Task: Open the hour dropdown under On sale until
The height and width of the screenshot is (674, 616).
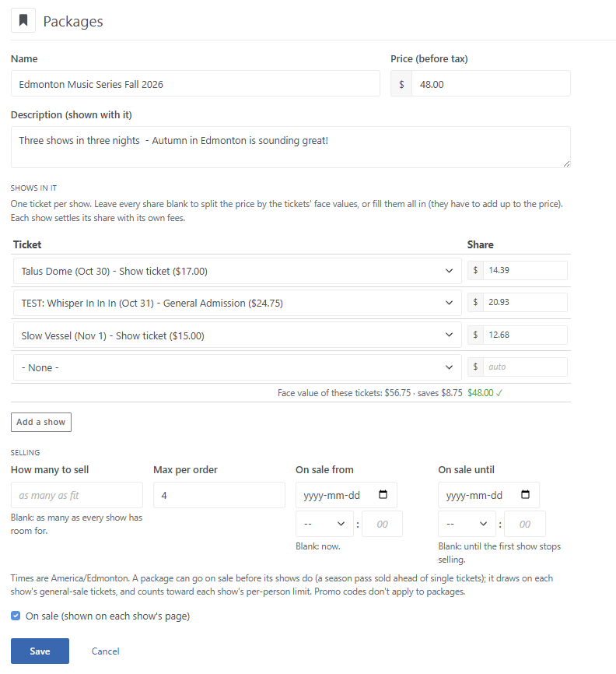Action: [x=467, y=524]
